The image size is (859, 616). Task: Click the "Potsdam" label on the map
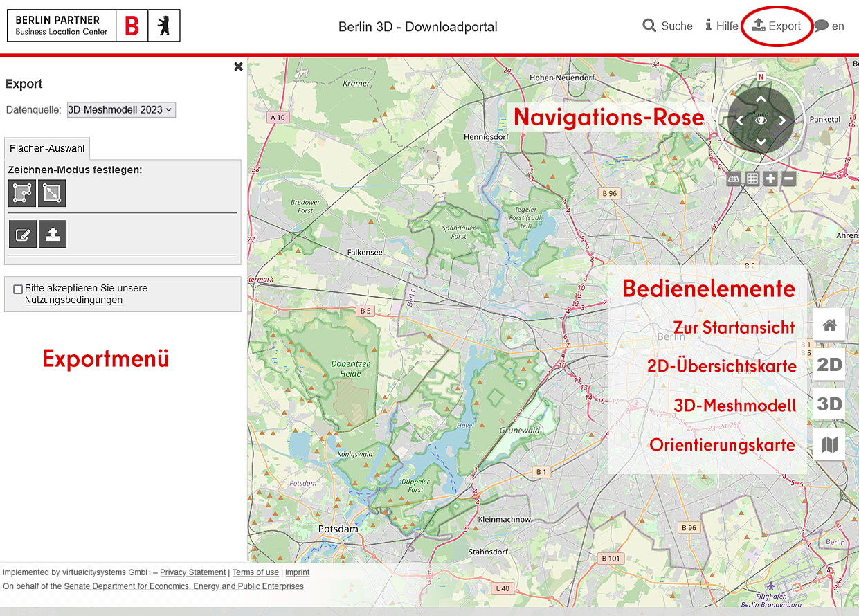(x=338, y=529)
